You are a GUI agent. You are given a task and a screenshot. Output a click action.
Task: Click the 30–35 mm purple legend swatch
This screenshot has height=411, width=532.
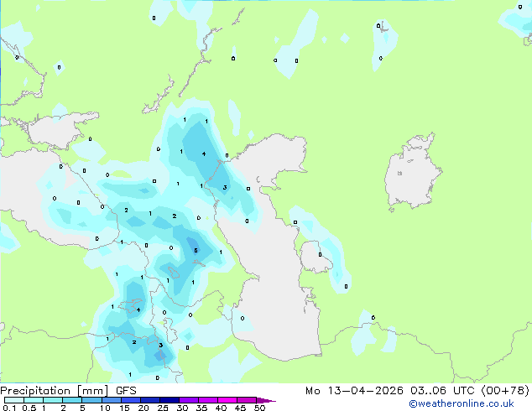click(189, 400)
